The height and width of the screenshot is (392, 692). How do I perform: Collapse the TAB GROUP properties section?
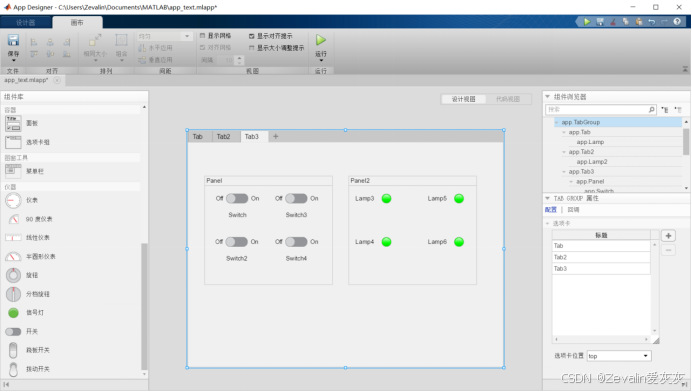point(548,198)
